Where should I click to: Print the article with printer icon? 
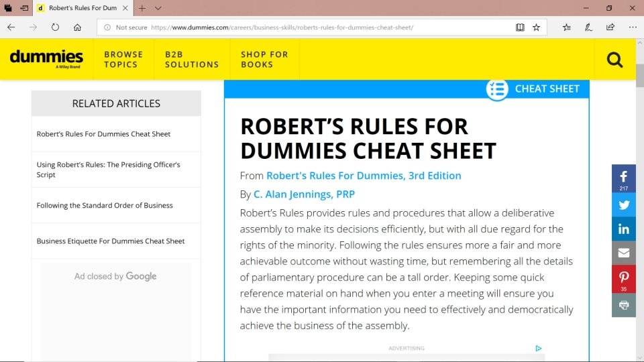pyautogui.click(x=623, y=305)
